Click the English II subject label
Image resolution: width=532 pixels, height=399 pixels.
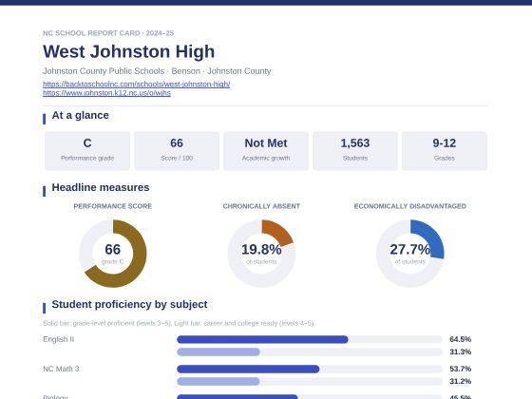(58, 339)
